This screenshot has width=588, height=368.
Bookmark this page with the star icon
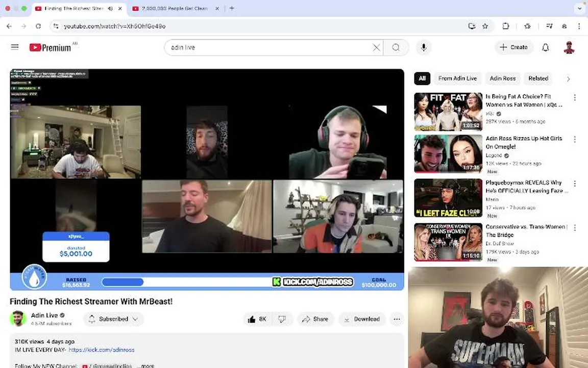[x=485, y=26]
